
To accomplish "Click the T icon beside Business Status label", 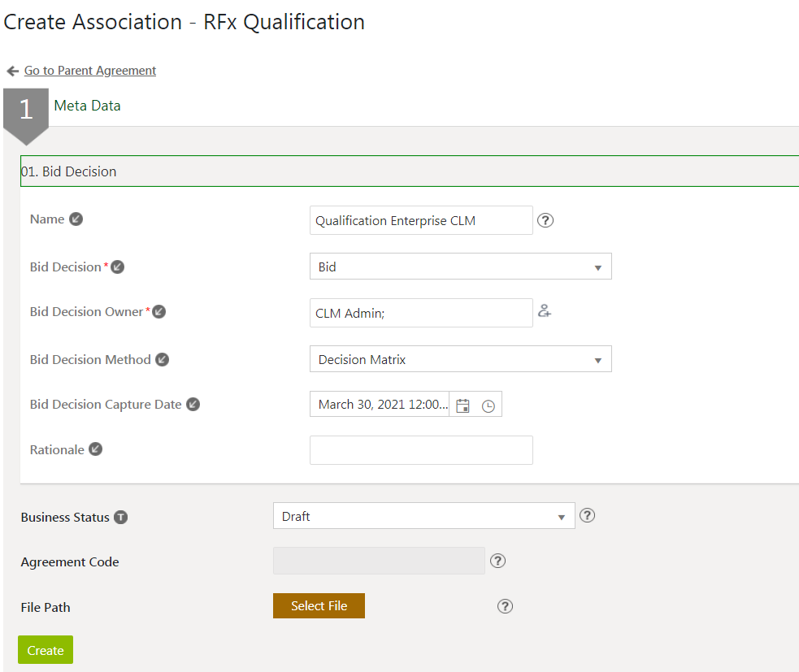I will click(x=121, y=518).
